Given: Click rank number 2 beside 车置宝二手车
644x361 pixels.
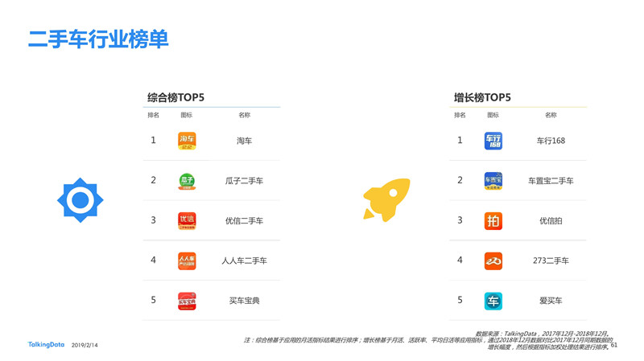Looking at the screenshot, I should pyautogui.click(x=460, y=180).
